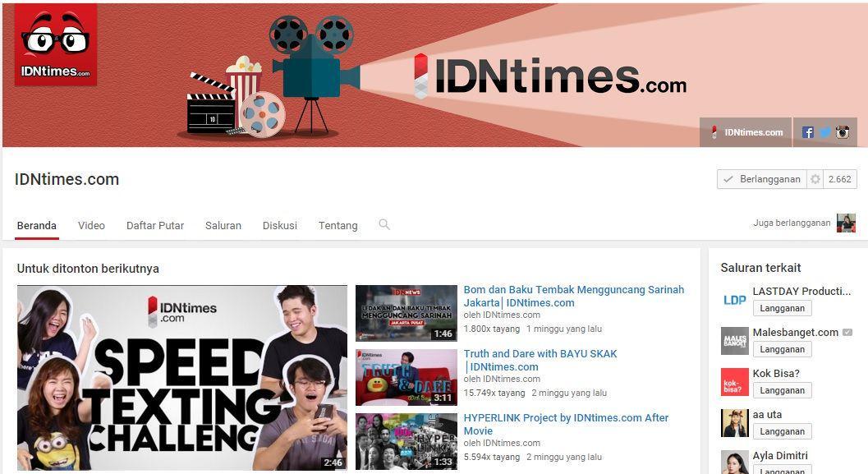The height and width of the screenshot is (474, 868).
Task: Click Kok Bisa channel logo icon
Action: point(735,381)
